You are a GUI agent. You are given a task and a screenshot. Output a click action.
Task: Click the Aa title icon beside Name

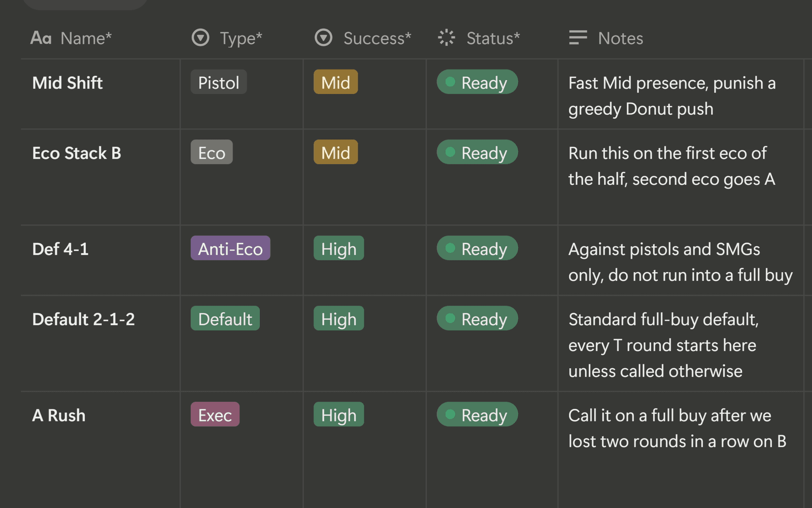coord(41,38)
